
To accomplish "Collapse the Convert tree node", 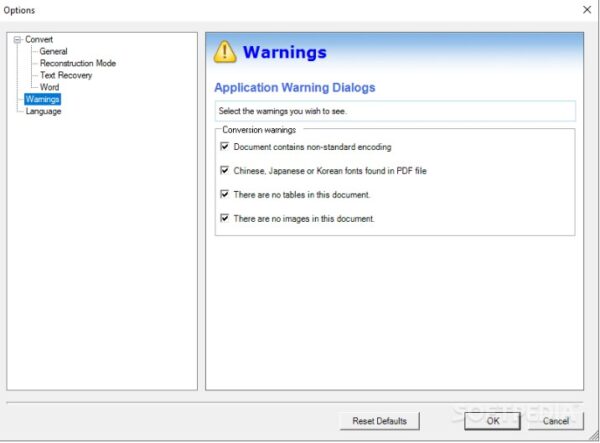I will 17,40.
